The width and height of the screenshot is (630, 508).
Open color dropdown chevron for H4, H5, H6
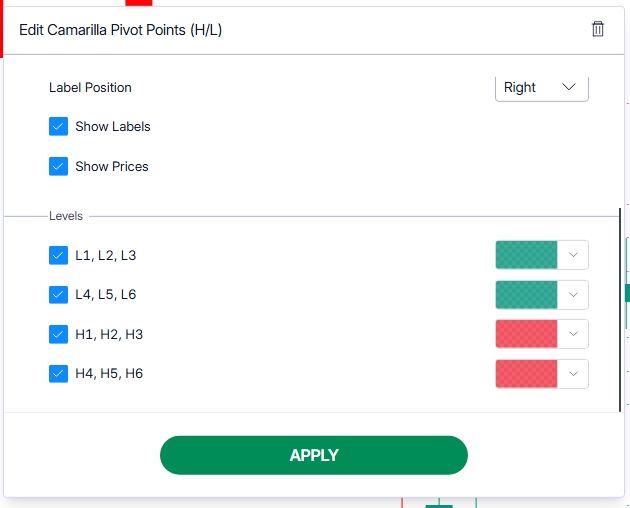[573, 374]
